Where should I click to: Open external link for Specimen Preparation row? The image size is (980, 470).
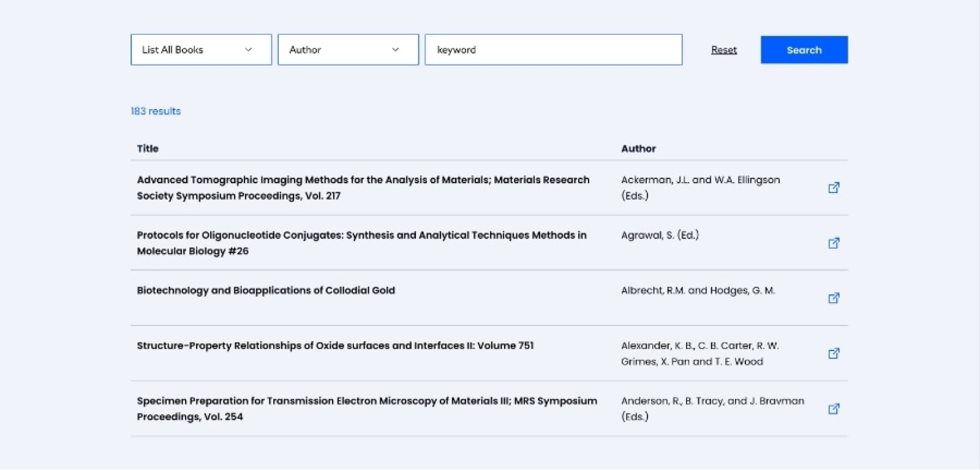coord(834,408)
